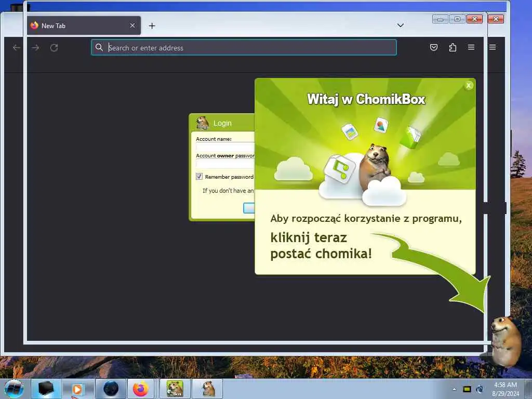The height and width of the screenshot is (399, 532).
Task: Click the Firefox forward arrow
Action: point(35,47)
